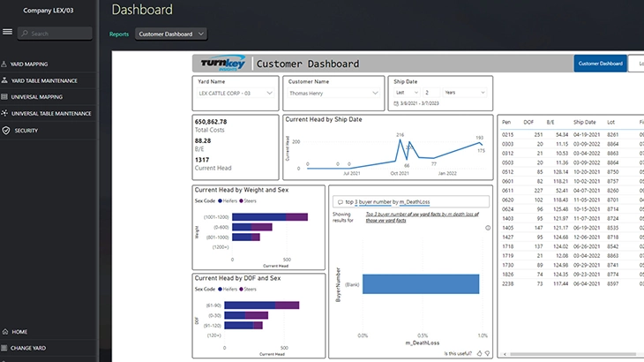This screenshot has width=644, height=362.
Task: Click the thumbs up icon
Action: (x=479, y=353)
